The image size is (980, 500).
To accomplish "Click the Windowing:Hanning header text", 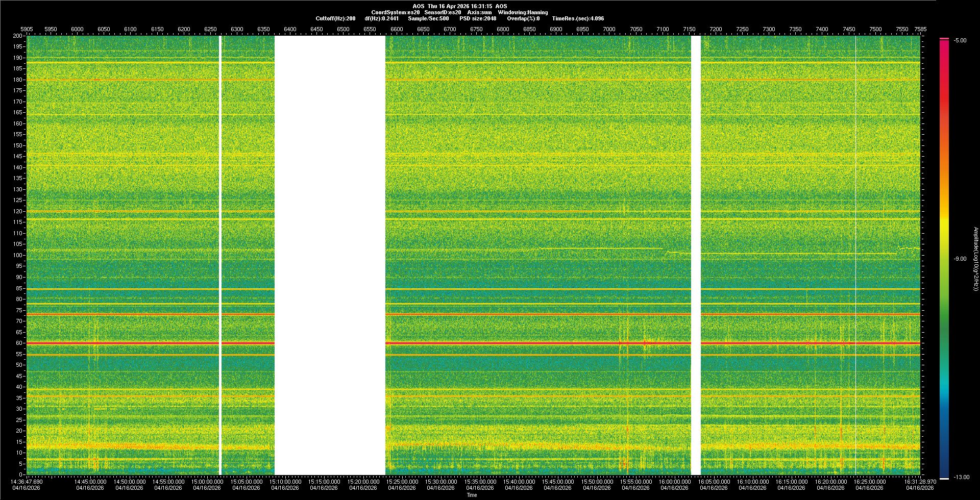I will 523,12.
